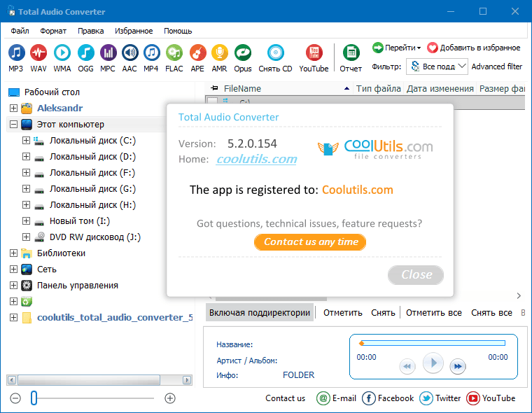Open the Избранное menu

[133, 31]
